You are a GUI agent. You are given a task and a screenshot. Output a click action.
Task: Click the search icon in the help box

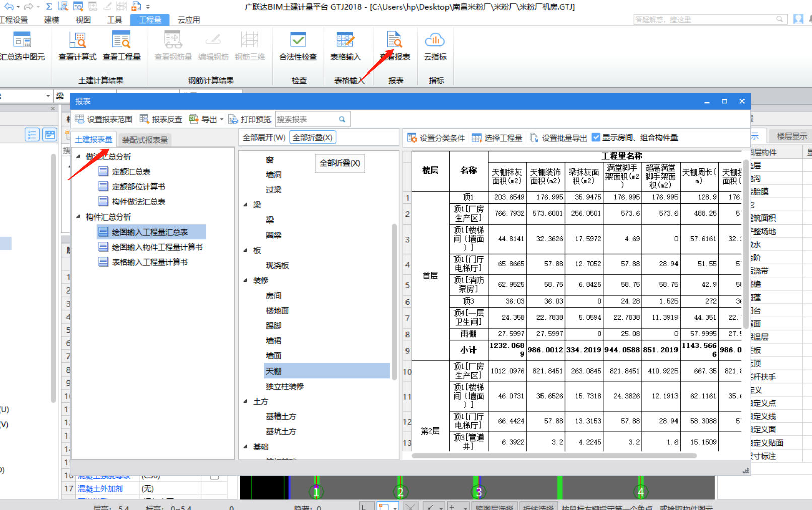[779, 19]
